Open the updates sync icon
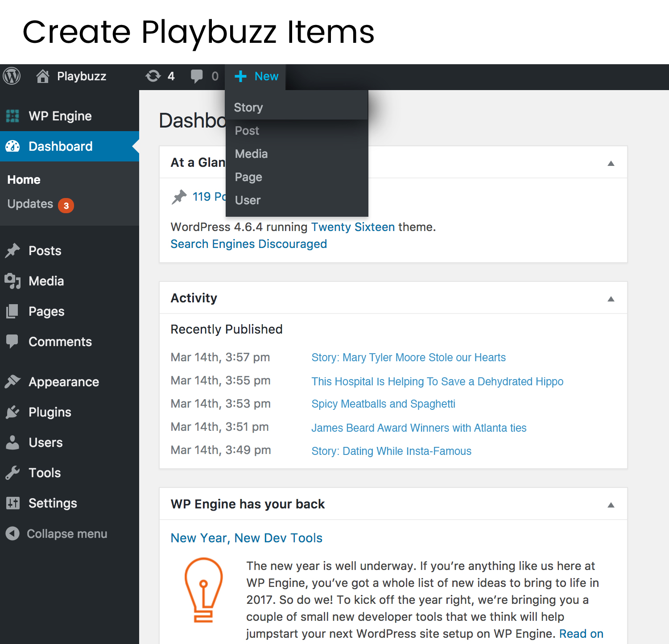 (x=153, y=76)
